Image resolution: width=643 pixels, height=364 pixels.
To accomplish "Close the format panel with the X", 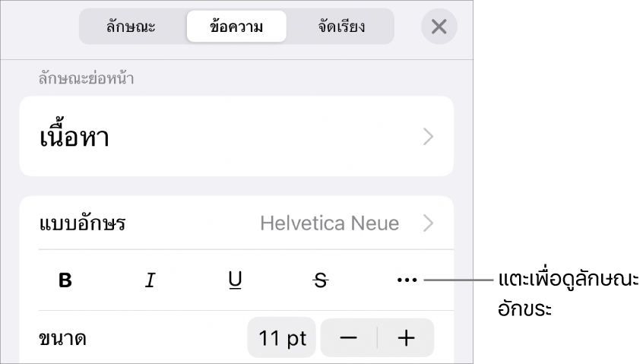I will click(439, 27).
